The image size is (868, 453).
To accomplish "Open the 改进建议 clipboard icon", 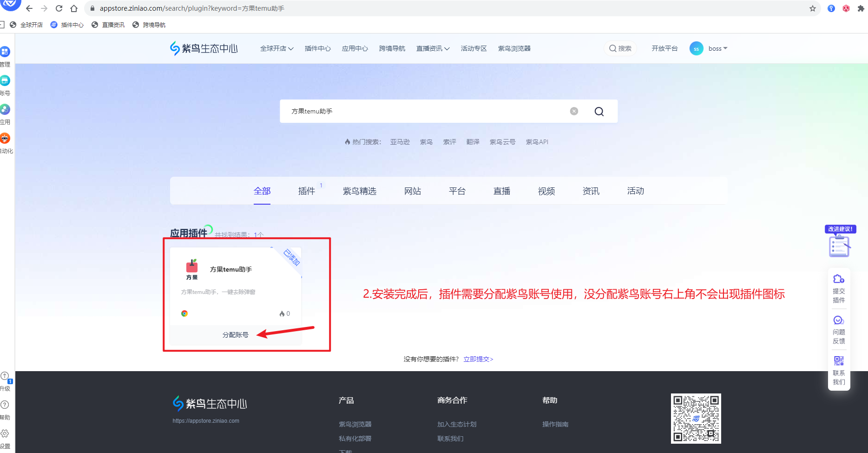I will (x=839, y=245).
